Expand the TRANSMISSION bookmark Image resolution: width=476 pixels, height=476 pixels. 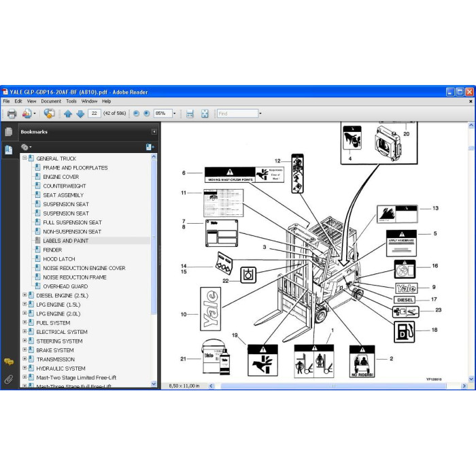tap(24, 358)
